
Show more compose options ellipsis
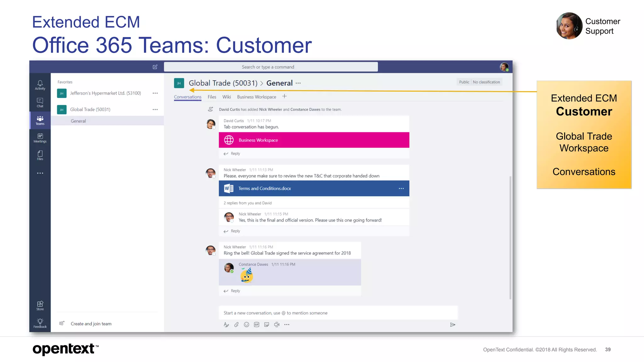(x=287, y=325)
